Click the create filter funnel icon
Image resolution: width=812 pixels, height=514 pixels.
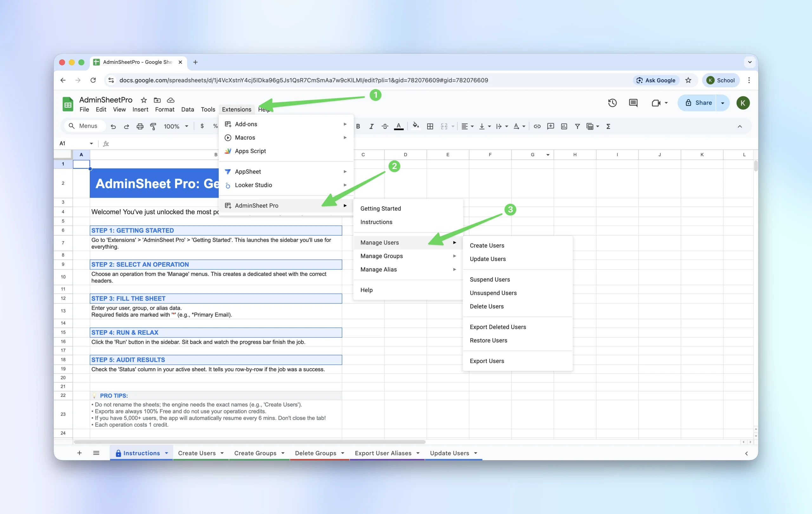577,126
